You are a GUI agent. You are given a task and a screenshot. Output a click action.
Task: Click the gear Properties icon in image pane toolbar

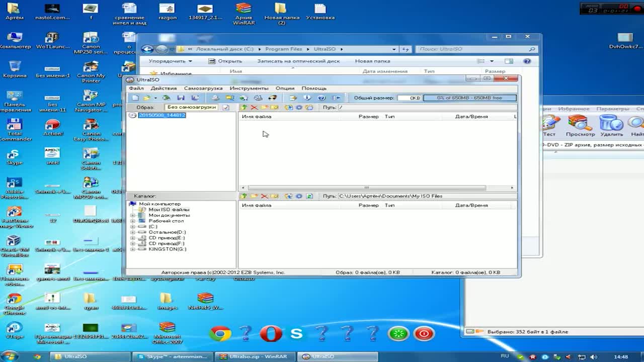[x=299, y=107]
